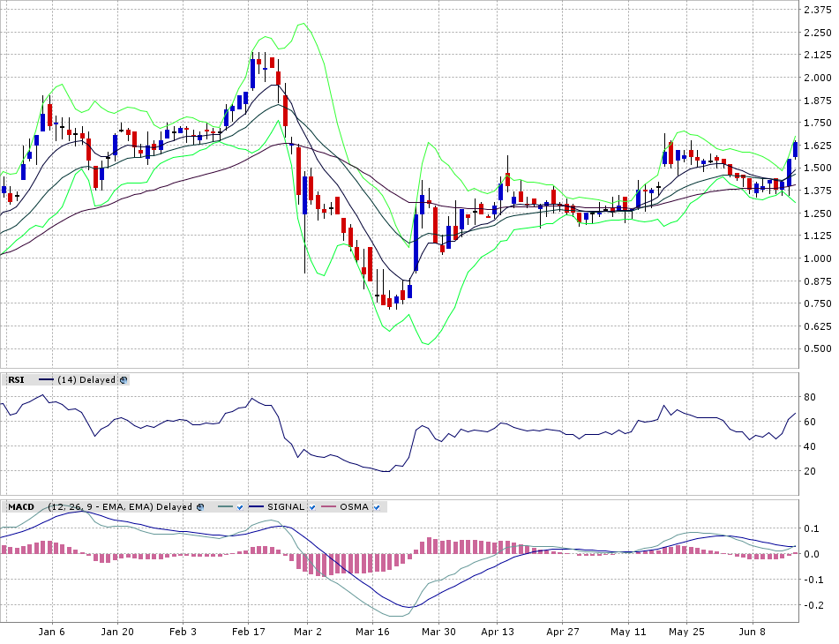Click the RSI indicator title
Screen dimensions: 839x644
16,380
